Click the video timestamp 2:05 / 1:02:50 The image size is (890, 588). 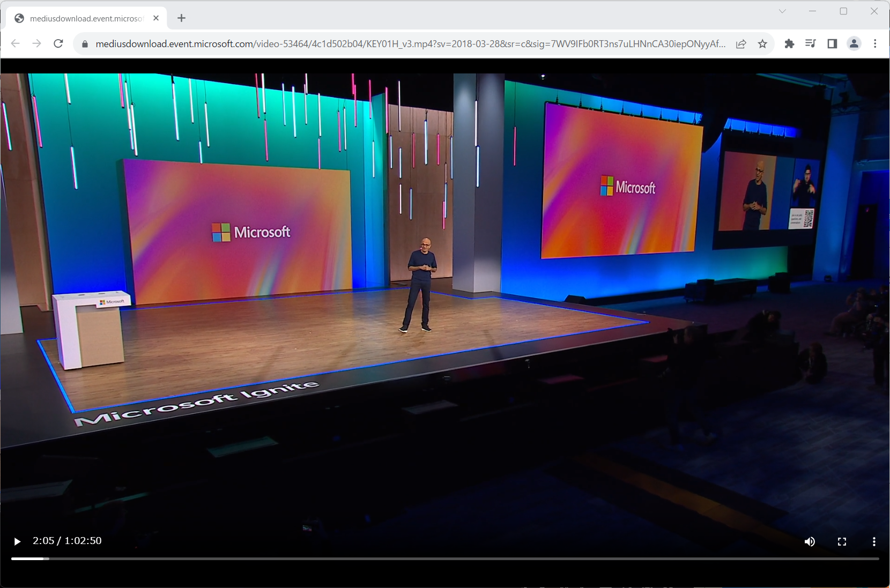(x=67, y=541)
